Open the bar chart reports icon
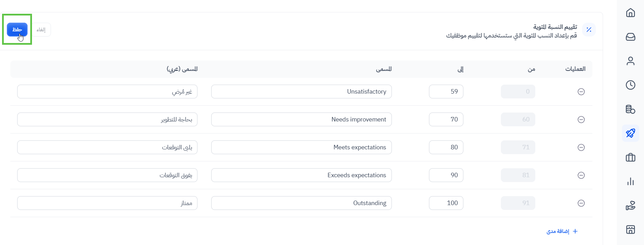 point(630,181)
